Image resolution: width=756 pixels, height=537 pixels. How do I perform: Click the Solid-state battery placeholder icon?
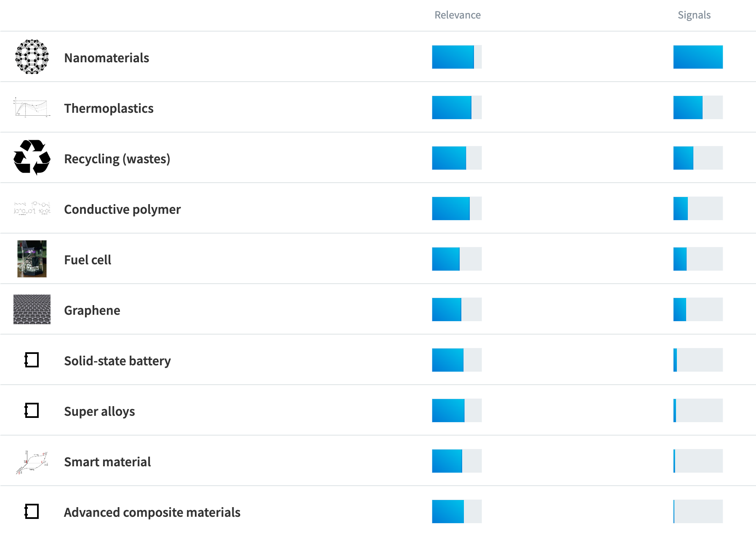(x=32, y=360)
